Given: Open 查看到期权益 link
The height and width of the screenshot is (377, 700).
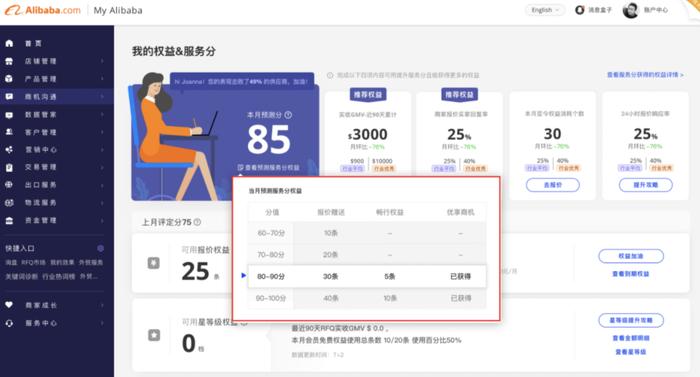Looking at the screenshot, I should click(631, 274).
